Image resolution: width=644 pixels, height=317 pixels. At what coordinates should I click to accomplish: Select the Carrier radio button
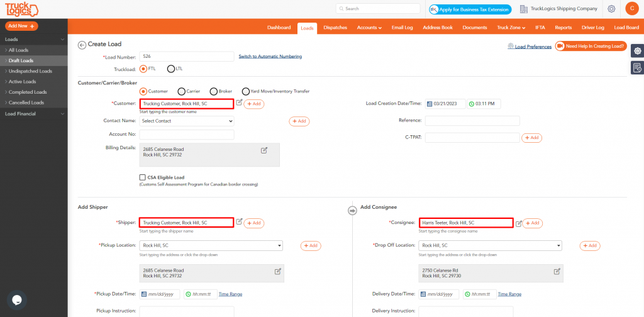[x=181, y=91]
